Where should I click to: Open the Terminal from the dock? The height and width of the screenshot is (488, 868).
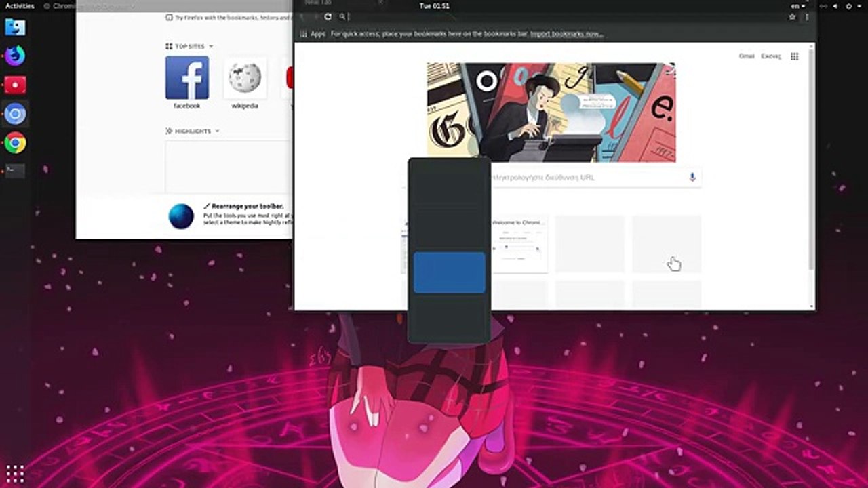pyautogui.click(x=15, y=171)
